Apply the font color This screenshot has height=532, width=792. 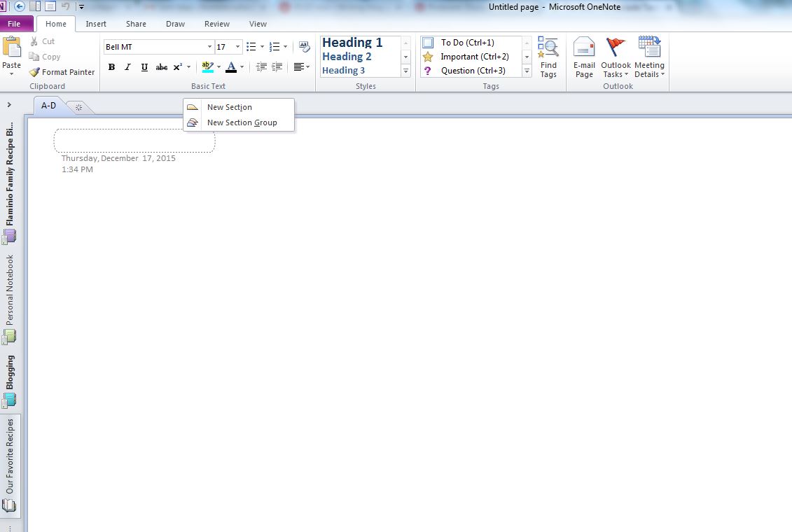tap(231, 67)
